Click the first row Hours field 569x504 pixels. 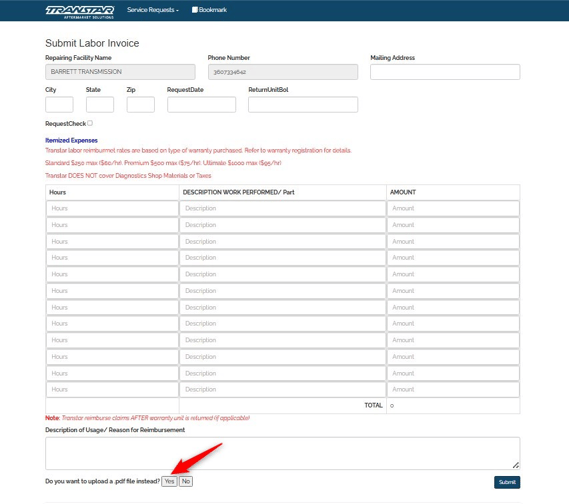click(112, 209)
